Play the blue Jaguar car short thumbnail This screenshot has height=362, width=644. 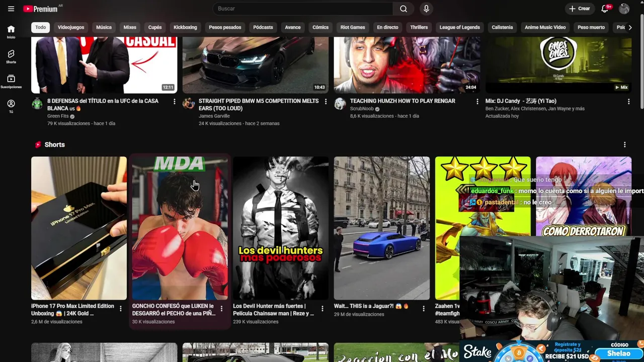(x=382, y=228)
